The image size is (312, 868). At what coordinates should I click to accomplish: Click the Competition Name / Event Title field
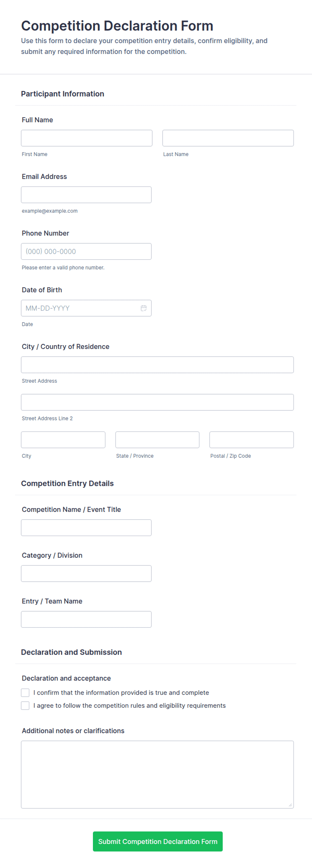(86, 527)
